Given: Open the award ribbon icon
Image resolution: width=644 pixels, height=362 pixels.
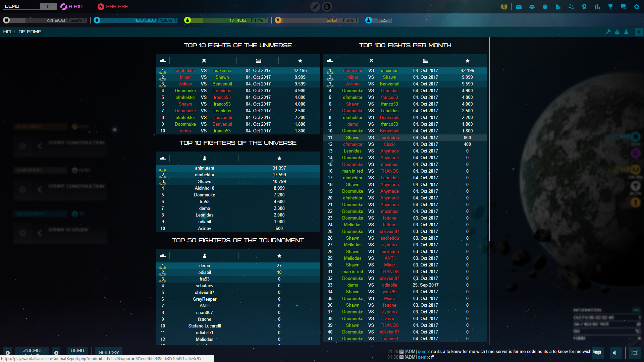Looking at the screenshot, I should pos(584,7).
